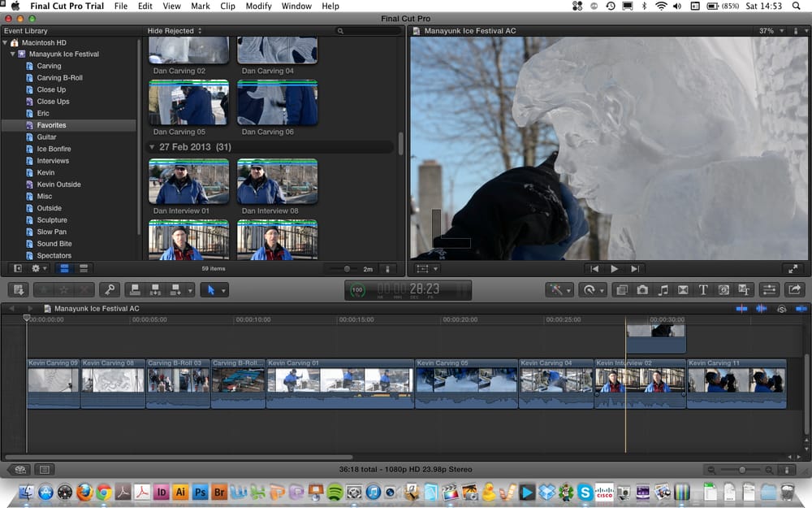Screen dimensions: 812x508
Task: Hide the Event Library sidebar
Action: pyautogui.click(x=18, y=268)
